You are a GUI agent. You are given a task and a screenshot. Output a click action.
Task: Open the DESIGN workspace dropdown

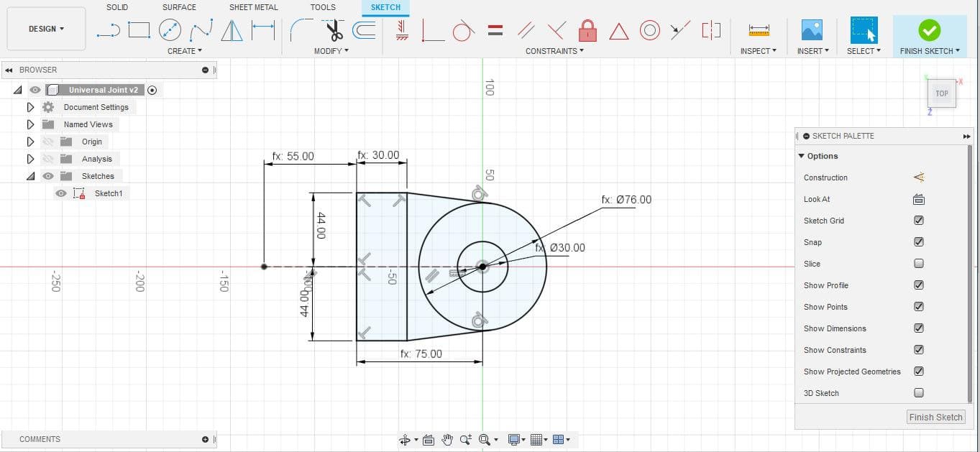pos(46,29)
